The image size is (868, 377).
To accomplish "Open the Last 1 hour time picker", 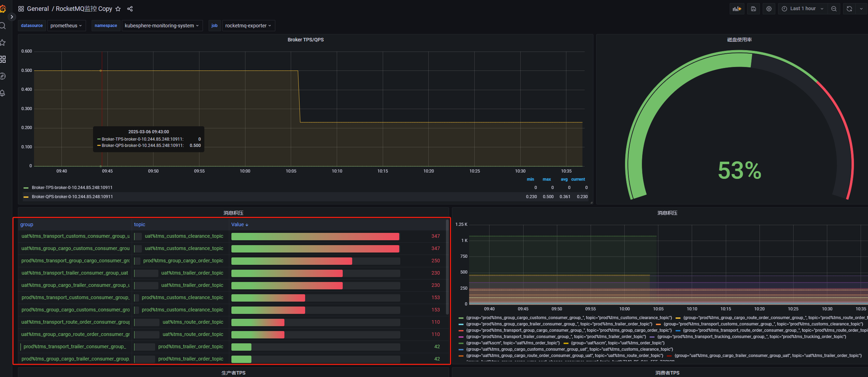I will coord(803,9).
